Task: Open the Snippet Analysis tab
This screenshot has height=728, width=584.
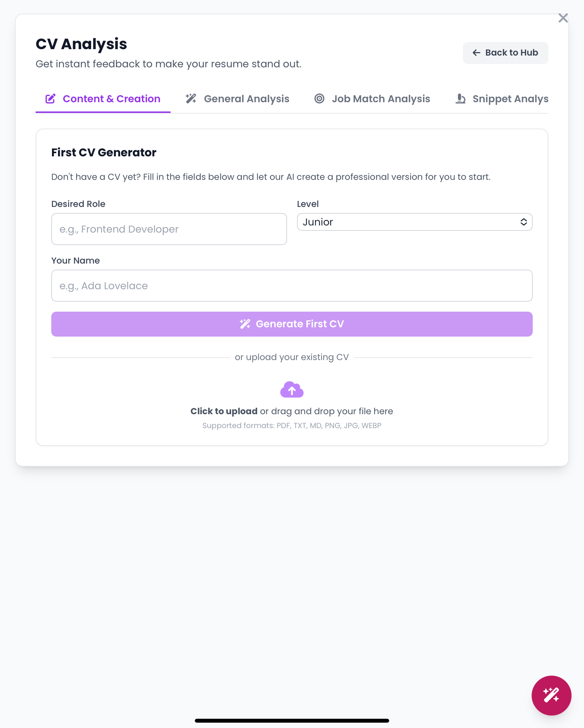Action: 510,99
